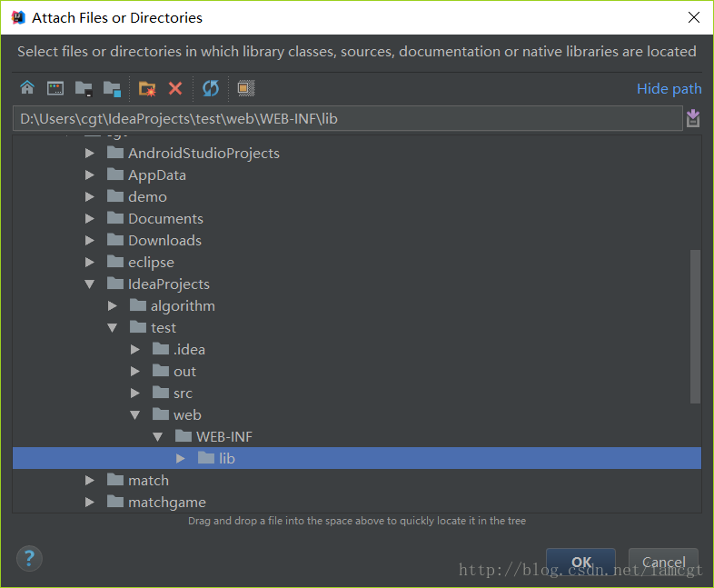Create a New Folder via toolbar icon
The width and height of the screenshot is (714, 588).
click(x=147, y=88)
